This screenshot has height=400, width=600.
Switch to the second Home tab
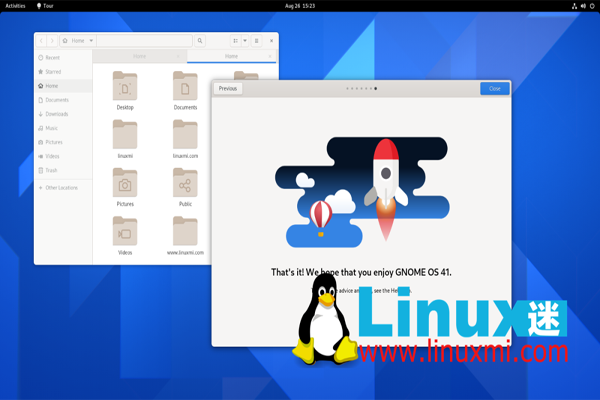[x=231, y=56]
